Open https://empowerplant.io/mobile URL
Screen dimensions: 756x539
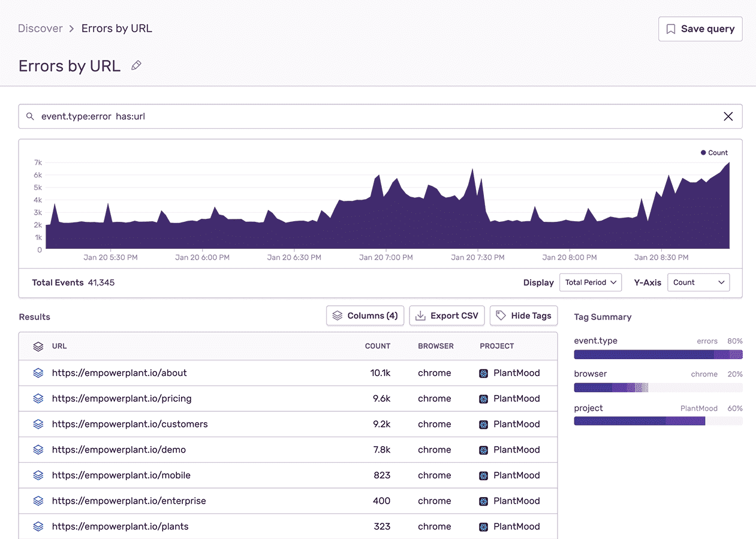click(x=121, y=475)
